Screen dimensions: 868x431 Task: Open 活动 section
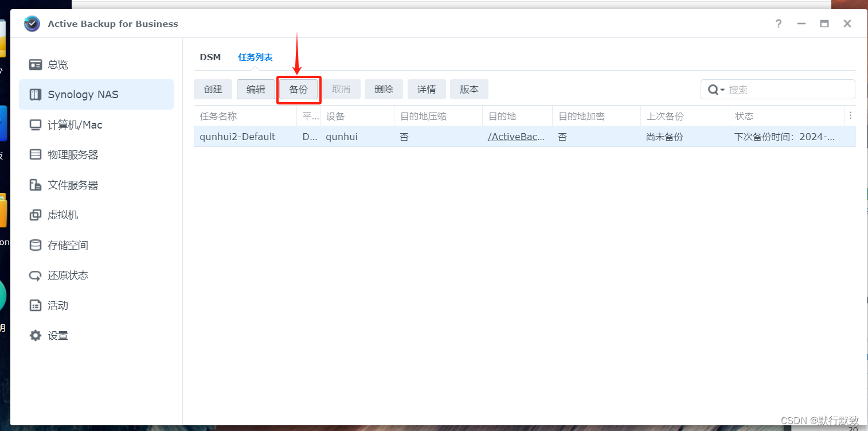96,305
